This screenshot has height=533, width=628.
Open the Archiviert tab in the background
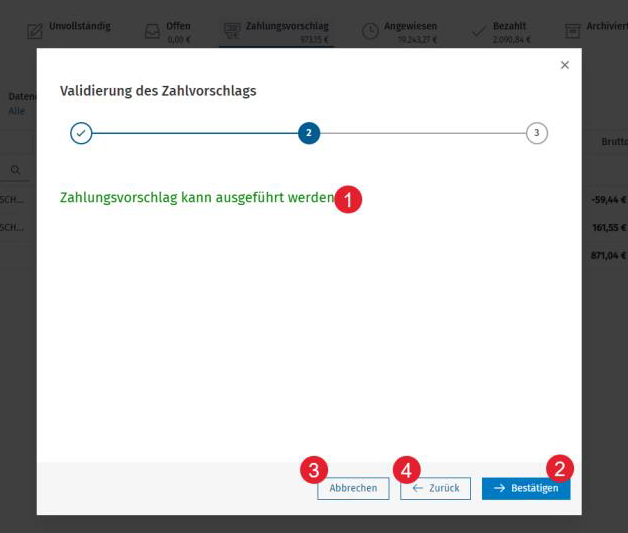(x=596, y=31)
